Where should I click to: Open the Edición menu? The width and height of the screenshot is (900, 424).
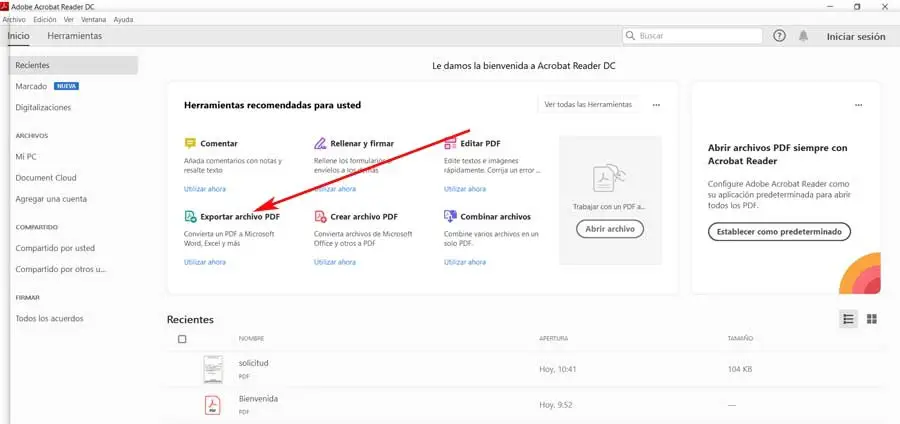(45, 19)
